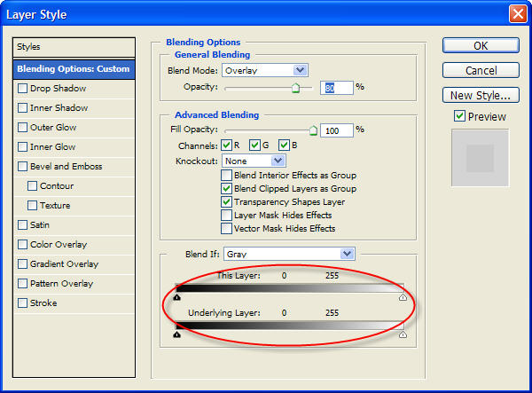The height and width of the screenshot is (393, 532).
Task: Click the black This Layer slider handle
Action: click(x=177, y=298)
